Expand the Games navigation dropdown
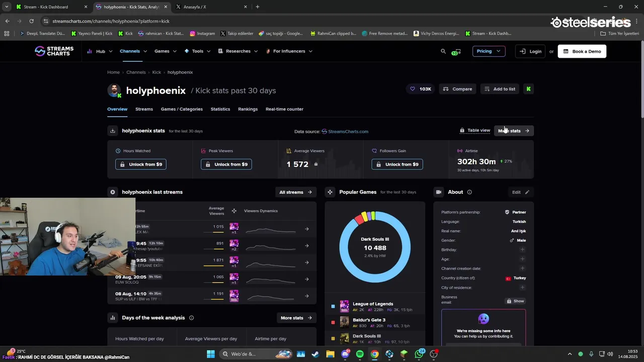 click(166, 51)
